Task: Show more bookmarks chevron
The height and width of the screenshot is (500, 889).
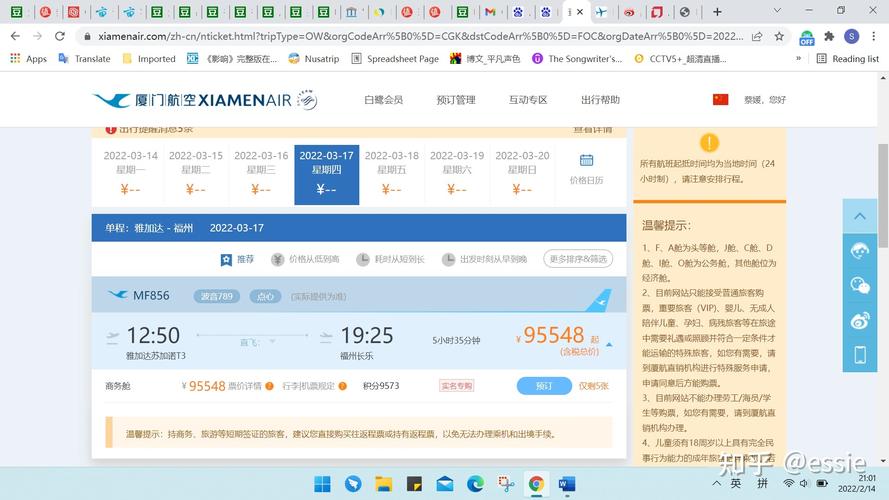Action: [x=798, y=58]
